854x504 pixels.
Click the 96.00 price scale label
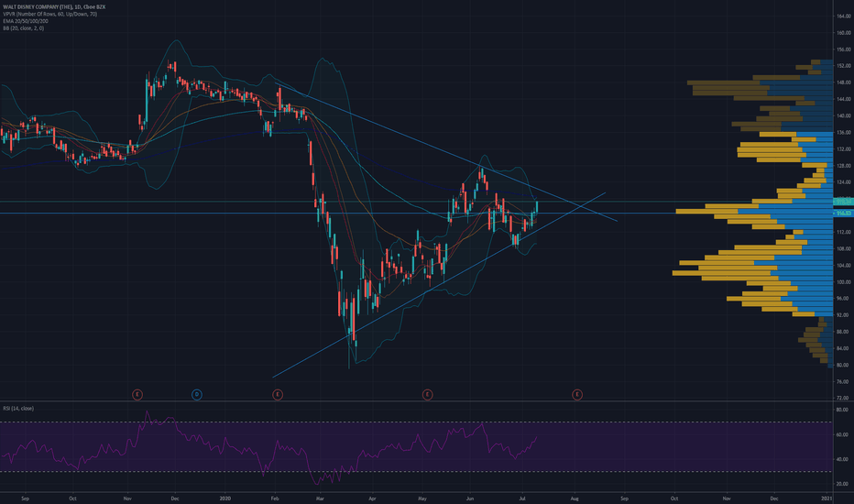pos(843,299)
